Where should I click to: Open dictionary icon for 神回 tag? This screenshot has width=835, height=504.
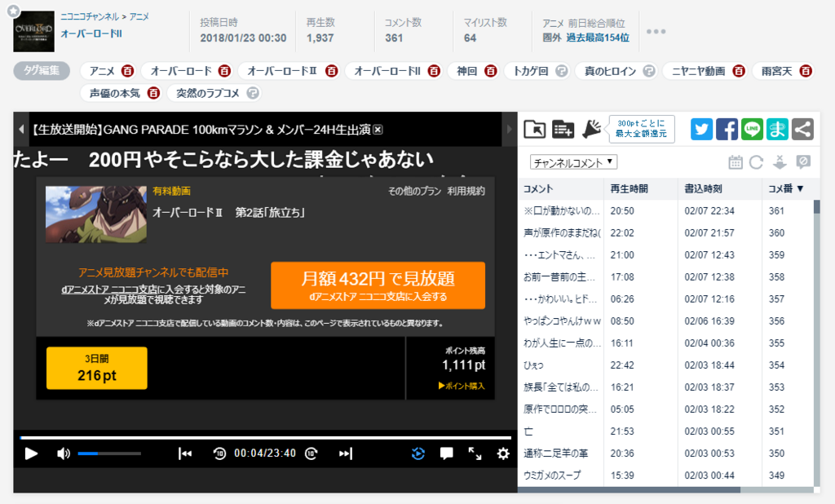click(490, 71)
